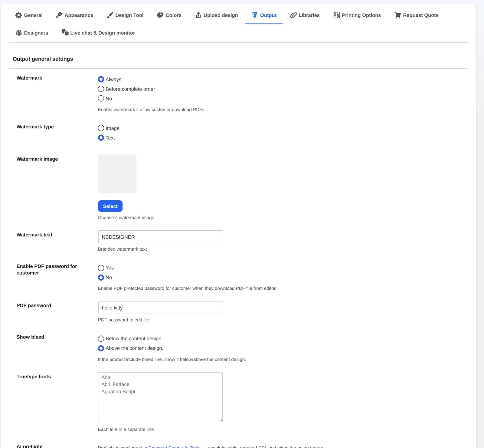Open the Printing Options tab
Image resolution: width=484 pixels, height=448 pixels.
[x=357, y=15]
